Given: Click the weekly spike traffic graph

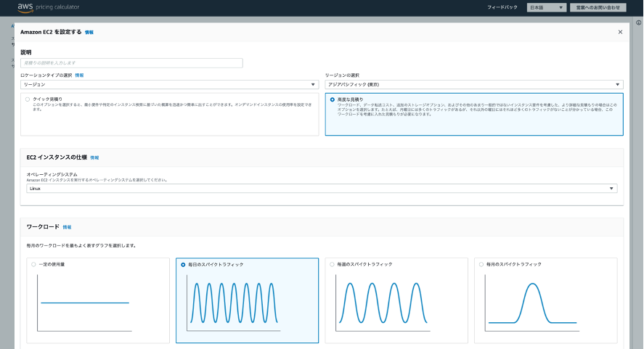Looking at the screenshot, I should click(383, 303).
